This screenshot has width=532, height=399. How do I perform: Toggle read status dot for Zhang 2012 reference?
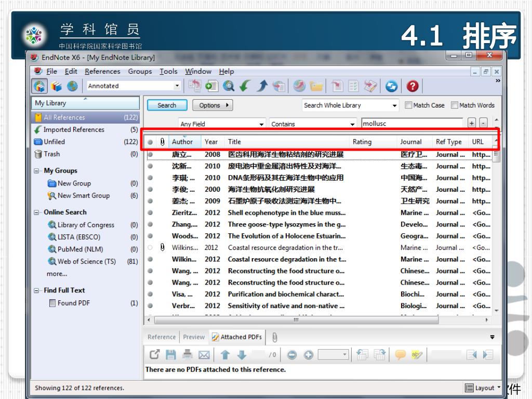coord(150,224)
